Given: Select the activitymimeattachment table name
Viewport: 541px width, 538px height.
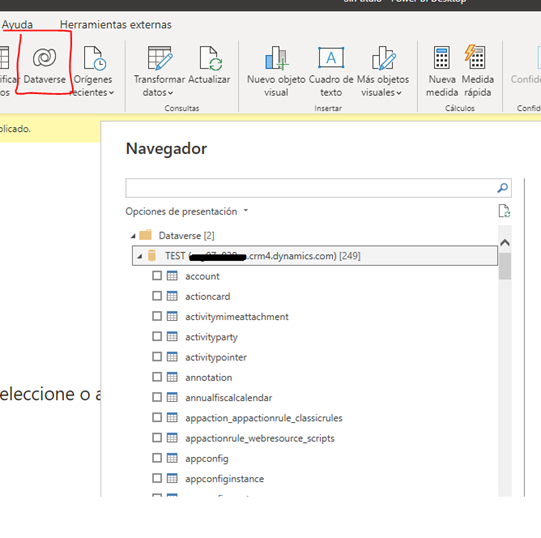Looking at the screenshot, I should [237, 317].
